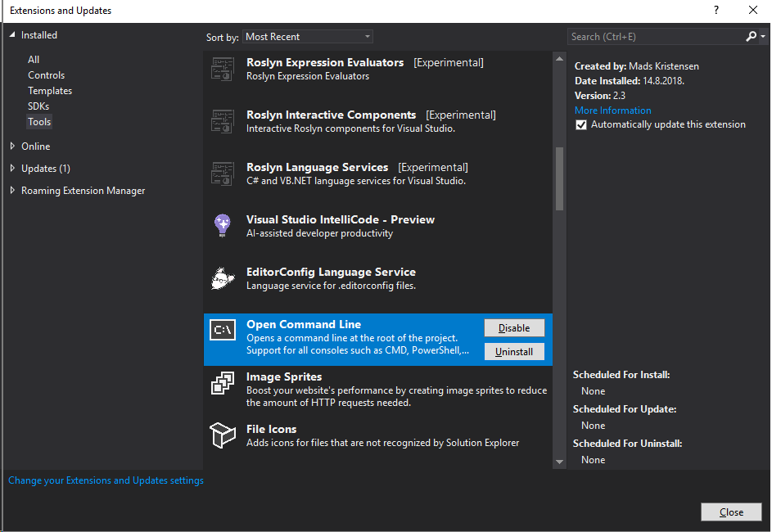772x532 pixels.
Task: Click Language service for .editorconfig files description
Action: point(331,286)
